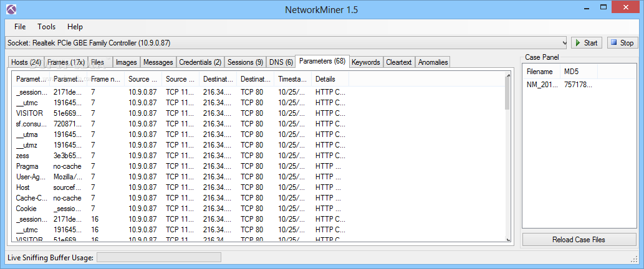Viewport: 644px width, 269px height.
Task: Click the resize grip in status bar corner
Action: 634,260
